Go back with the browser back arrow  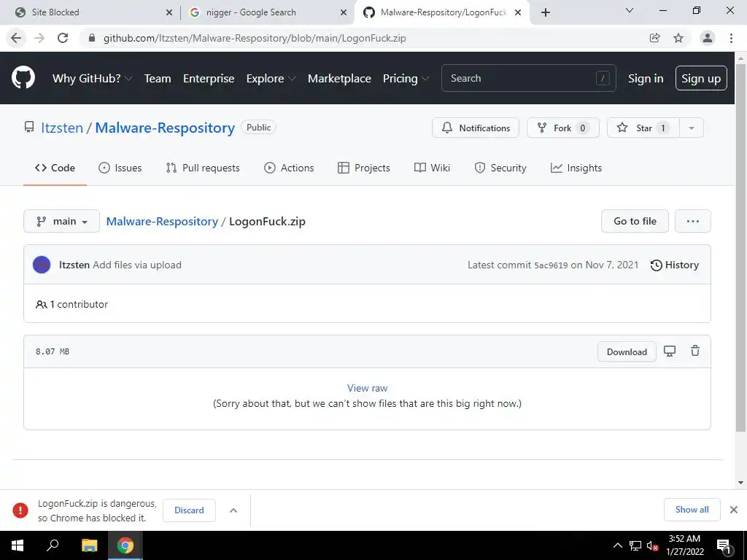tap(16, 38)
